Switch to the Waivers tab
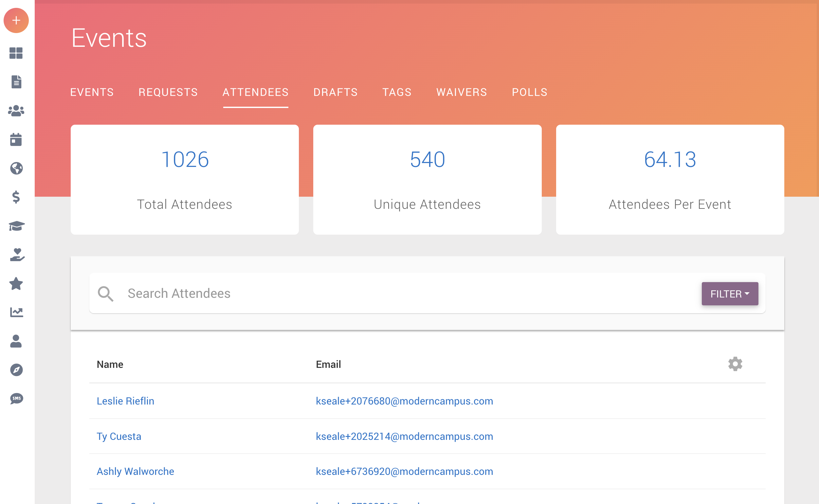 [462, 92]
